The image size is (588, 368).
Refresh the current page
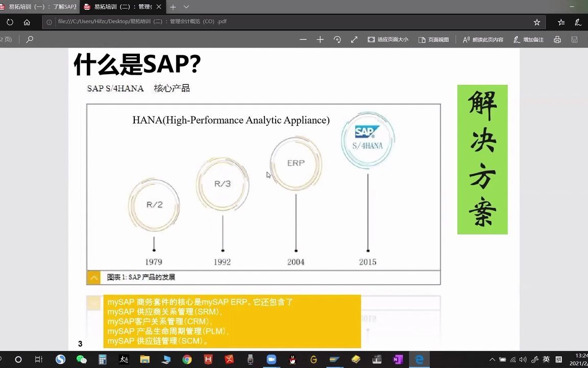[x=9, y=21]
